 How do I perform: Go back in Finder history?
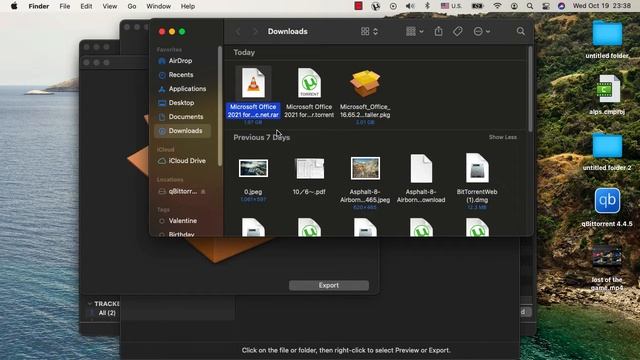[x=238, y=31]
